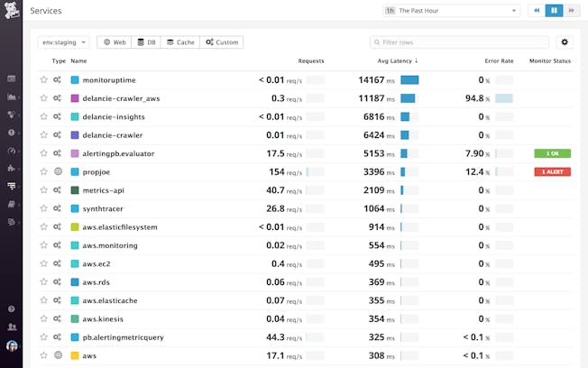This screenshot has width=588, height=368.
Task: Open the Help question mark icon
Action: click(11, 308)
